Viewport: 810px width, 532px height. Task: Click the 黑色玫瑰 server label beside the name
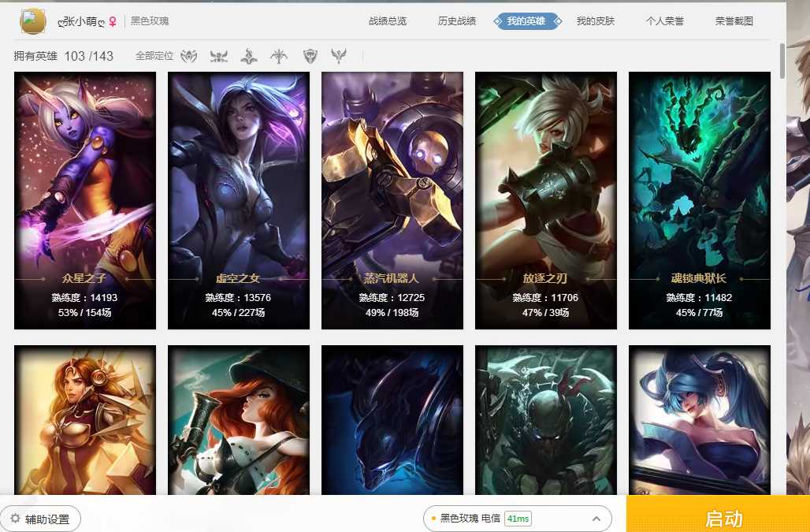click(150, 21)
